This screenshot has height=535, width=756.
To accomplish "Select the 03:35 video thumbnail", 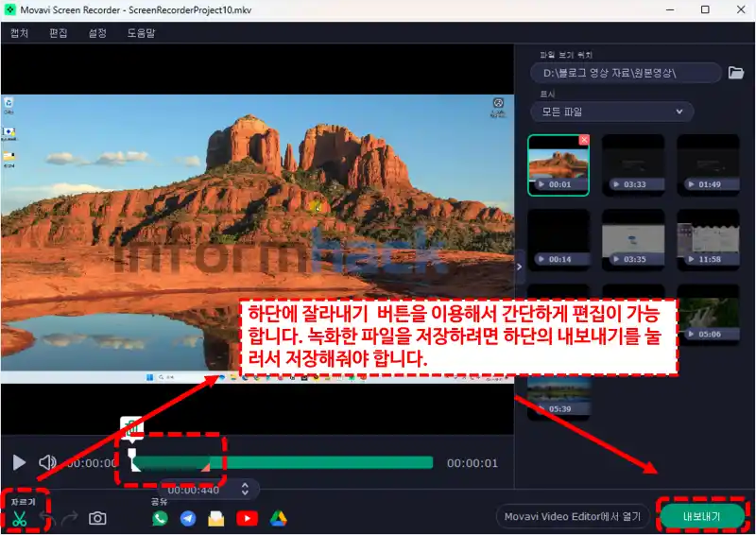I will [x=633, y=240].
